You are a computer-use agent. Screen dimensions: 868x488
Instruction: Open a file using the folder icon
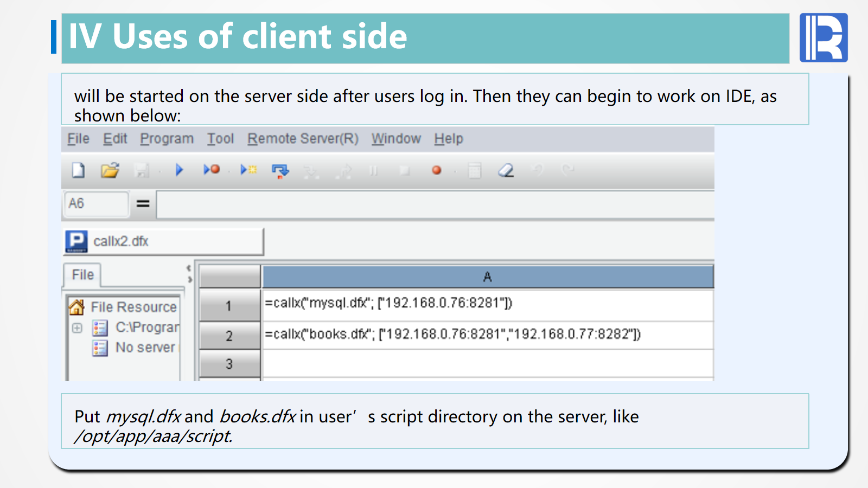click(110, 170)
